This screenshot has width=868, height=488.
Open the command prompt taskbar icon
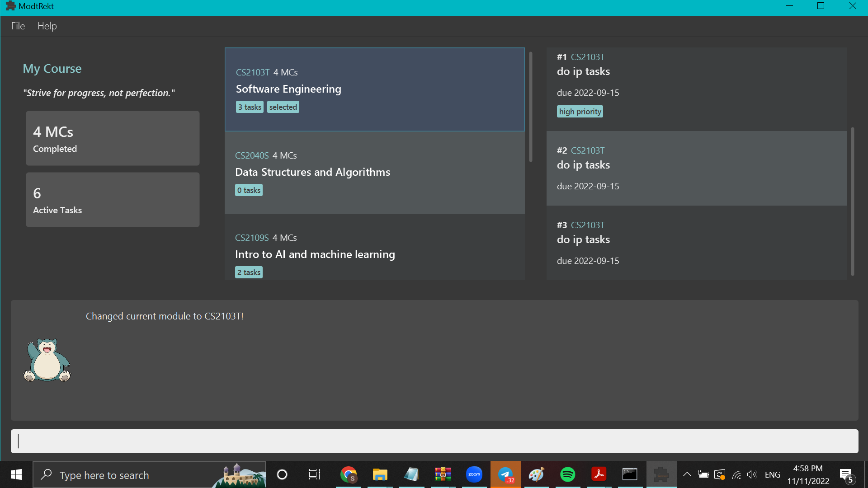click(x=630, y=474)
